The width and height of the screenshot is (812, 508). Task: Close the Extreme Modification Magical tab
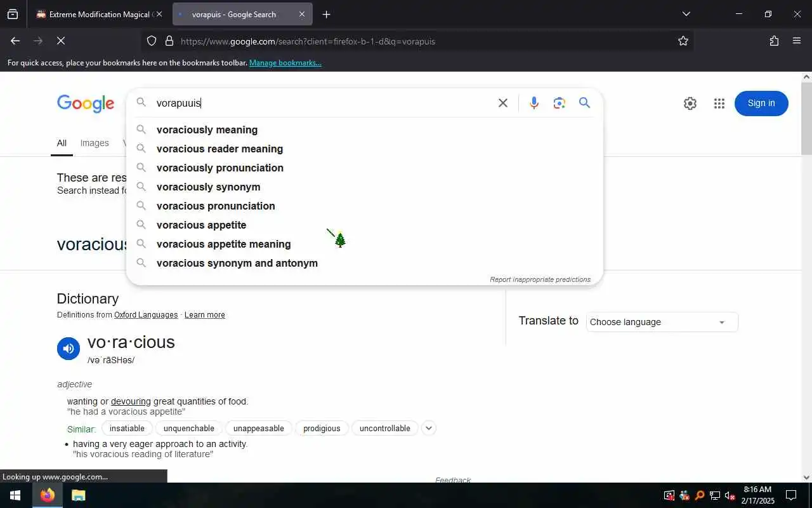(159, 14)
